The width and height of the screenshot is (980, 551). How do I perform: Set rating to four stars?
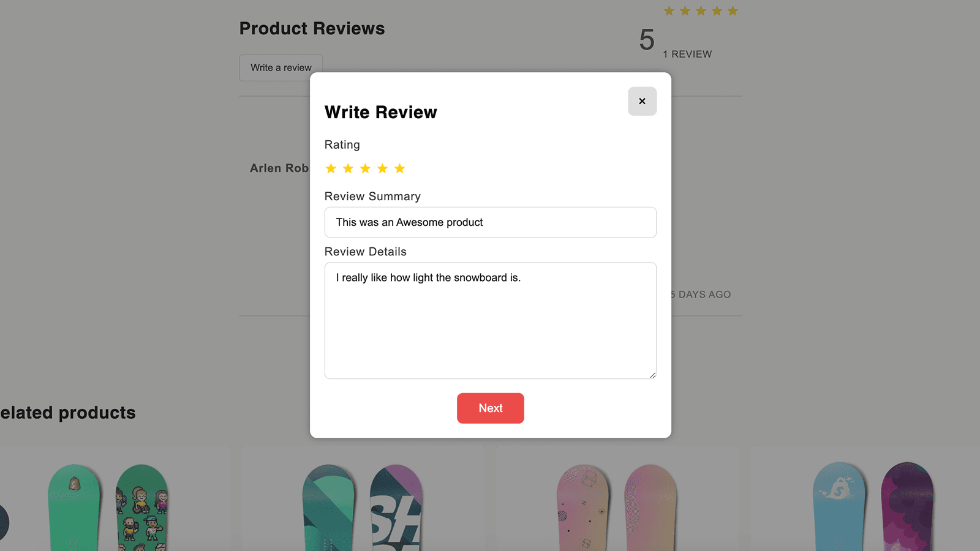382,168
